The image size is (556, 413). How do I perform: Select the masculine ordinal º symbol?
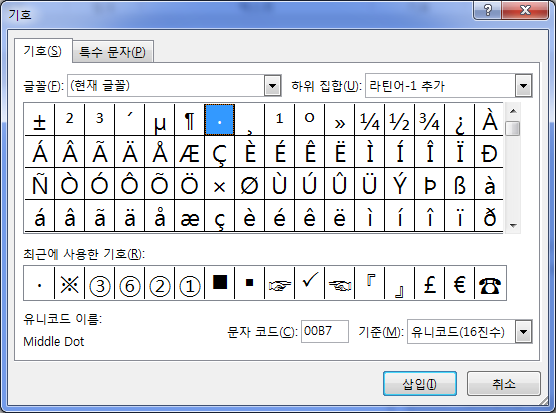click(x=309, y=120)
